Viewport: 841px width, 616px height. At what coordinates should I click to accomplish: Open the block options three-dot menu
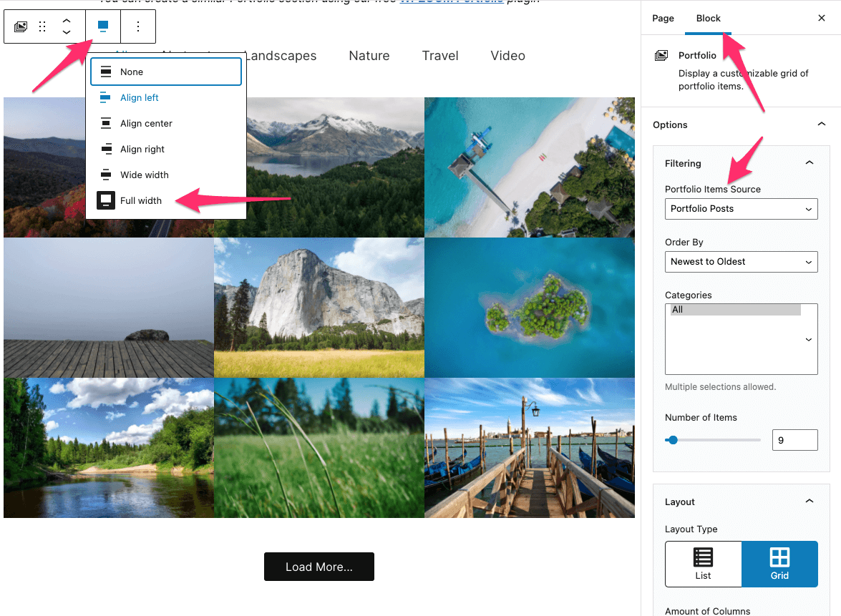138,27
